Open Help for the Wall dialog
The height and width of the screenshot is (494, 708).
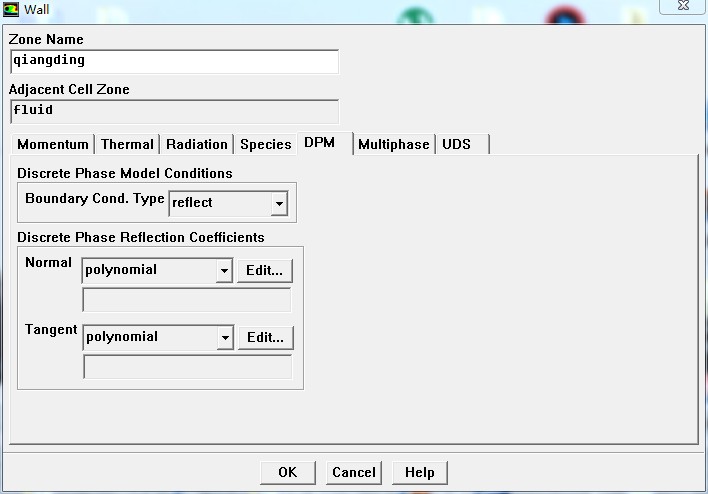pos(419,472)
